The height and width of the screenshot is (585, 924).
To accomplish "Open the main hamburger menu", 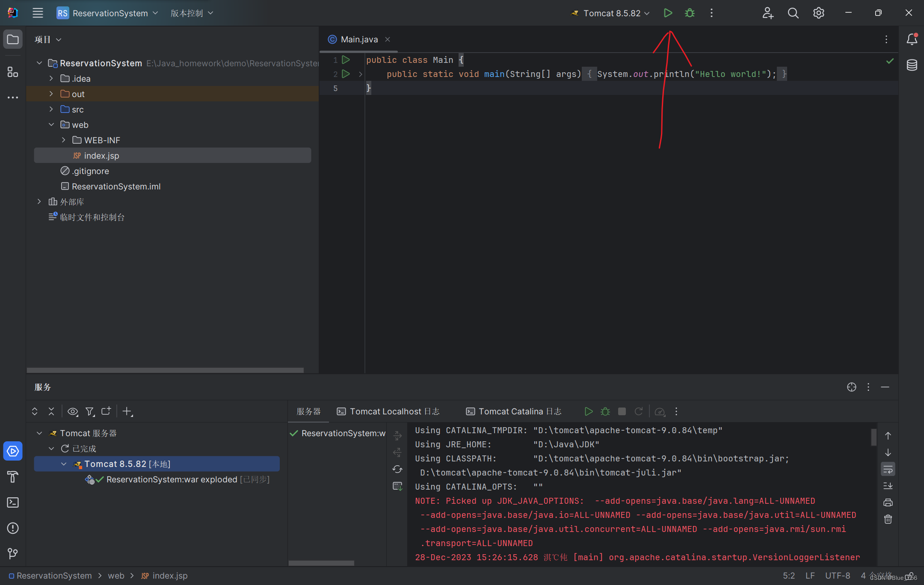I will (x=38, y=13).
